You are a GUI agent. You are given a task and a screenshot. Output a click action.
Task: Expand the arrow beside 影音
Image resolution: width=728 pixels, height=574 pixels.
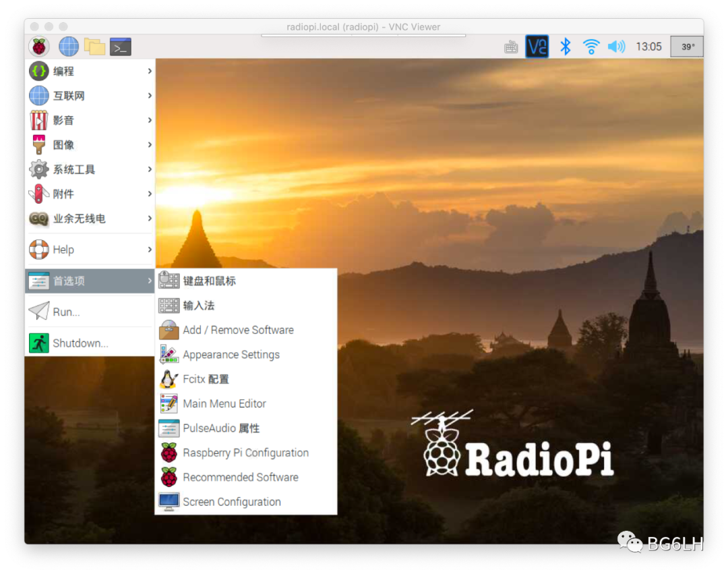[150, 120]
